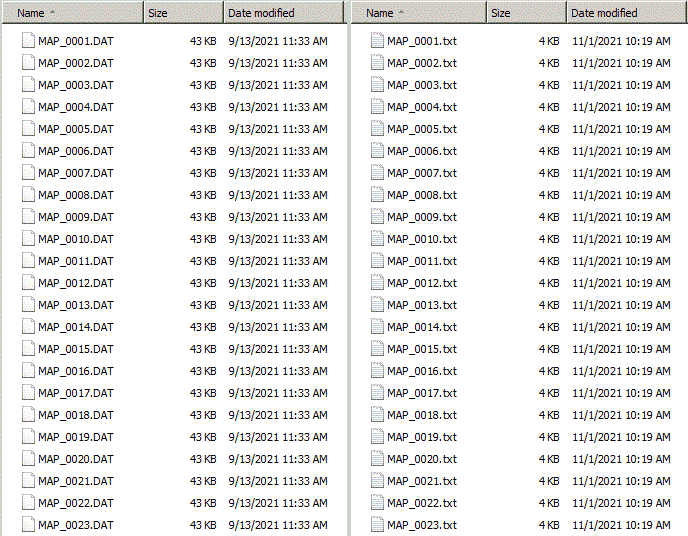Click the MAP_0023.DAT file icon
Image resolution: width=688 pixels, height=536 pixels.
click(x=28, y=525)
